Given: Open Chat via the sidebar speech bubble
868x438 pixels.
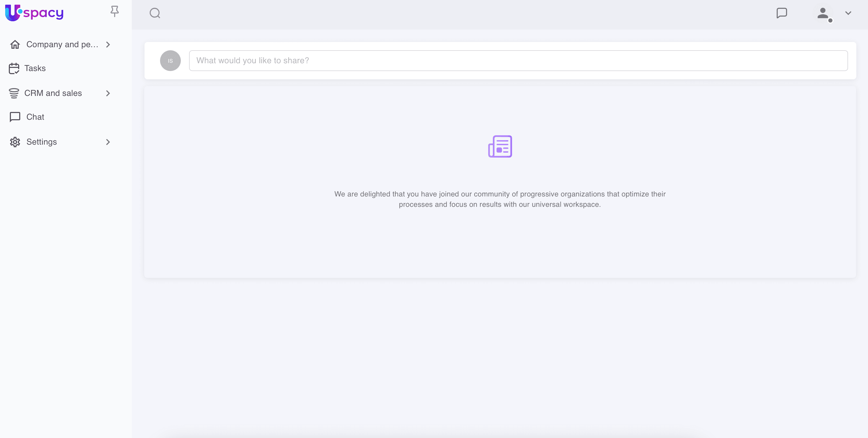Looking at the screenshot, I should coord(15,117).
